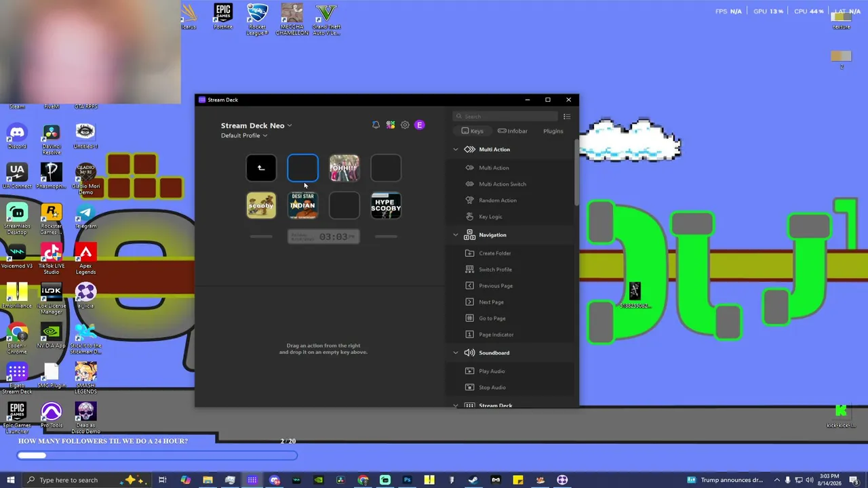The height and width of the screenshot is (488, 868).
Task: Collapse the Stream Deck category at list bottom
Action: pyautogui.click(x=456, y=405)
